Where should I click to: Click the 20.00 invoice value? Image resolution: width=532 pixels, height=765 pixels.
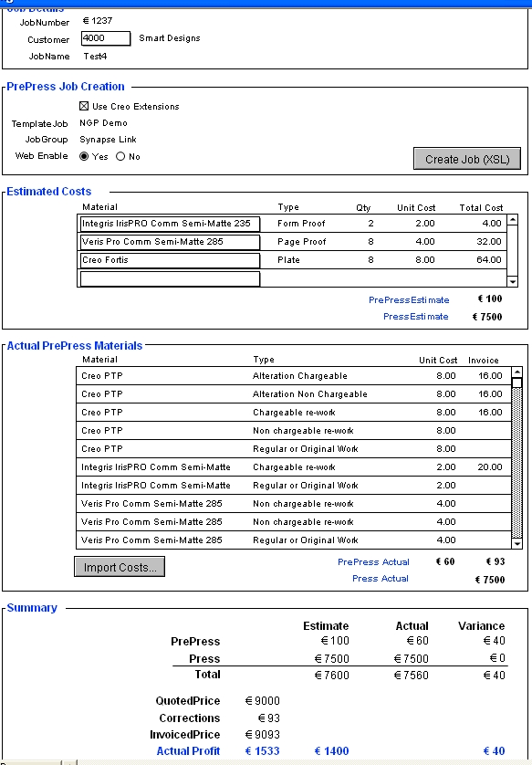click(x=490, y=466)
